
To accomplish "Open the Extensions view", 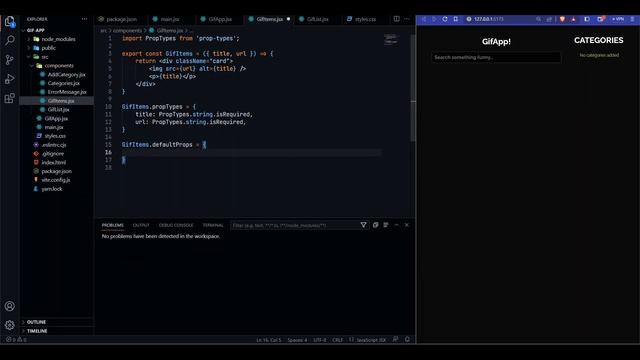I will 10,98.
